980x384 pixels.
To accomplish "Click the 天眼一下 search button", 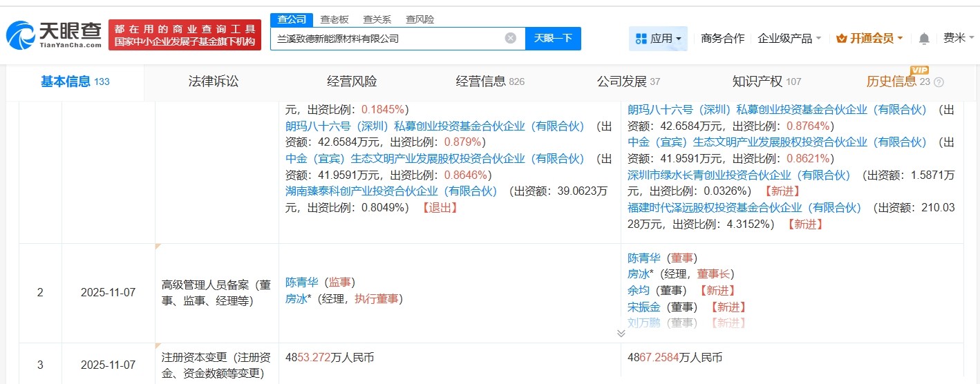I will (553, 39).
